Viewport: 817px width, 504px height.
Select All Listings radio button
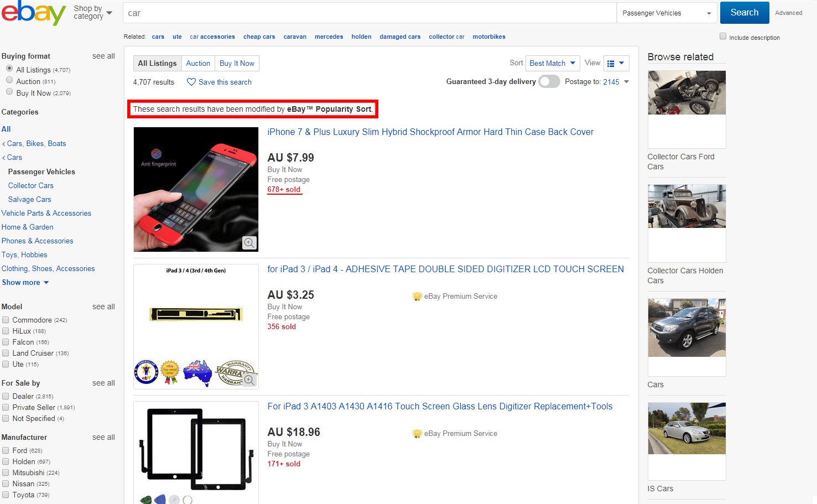[9, 69]
